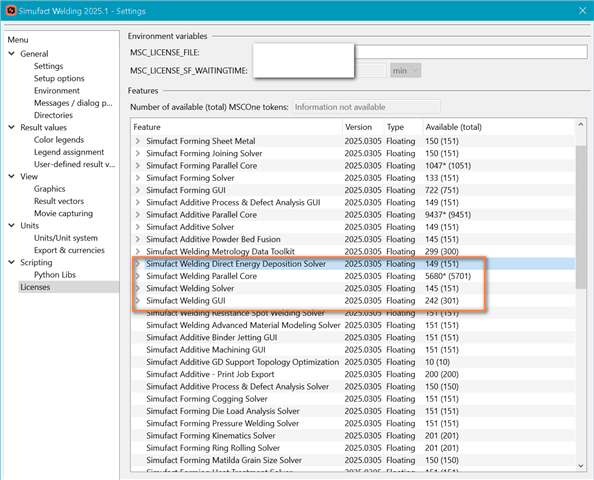Image resolution: width=594 pixels, height=480 pixels.
Task: Close the Settings window
Action: 582,11
